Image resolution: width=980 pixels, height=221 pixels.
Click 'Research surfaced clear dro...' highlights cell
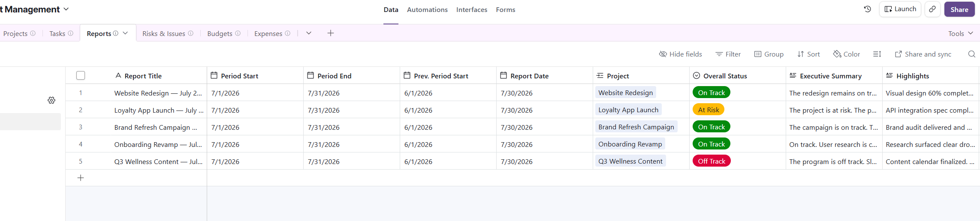(x=930, y=144)
